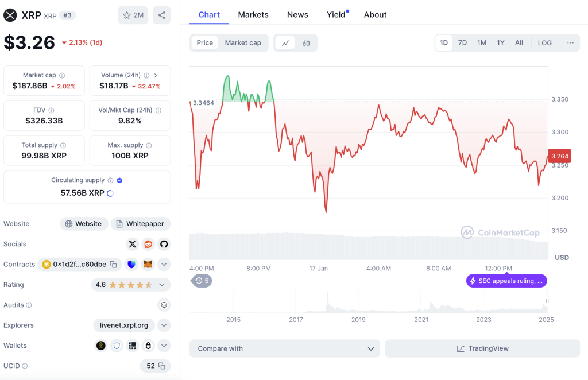Switch chart to Price view
This screenshot has height=380, width=588.
click(205, 42)
